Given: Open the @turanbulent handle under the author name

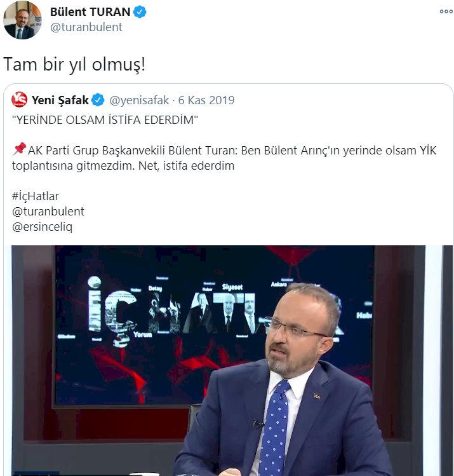Looking at the screenshot, I should (86, 27).
